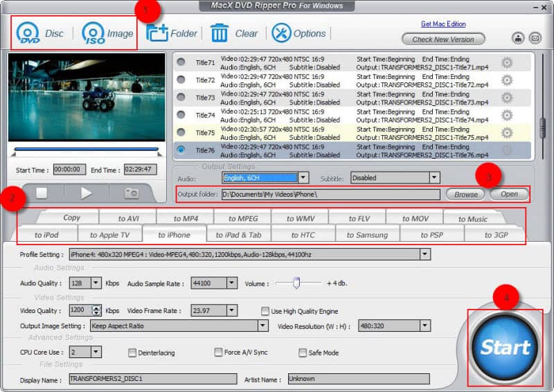Screen dimensions: 554x392
Task: Click the Artist Name field
Action: [x=359, y=379]
